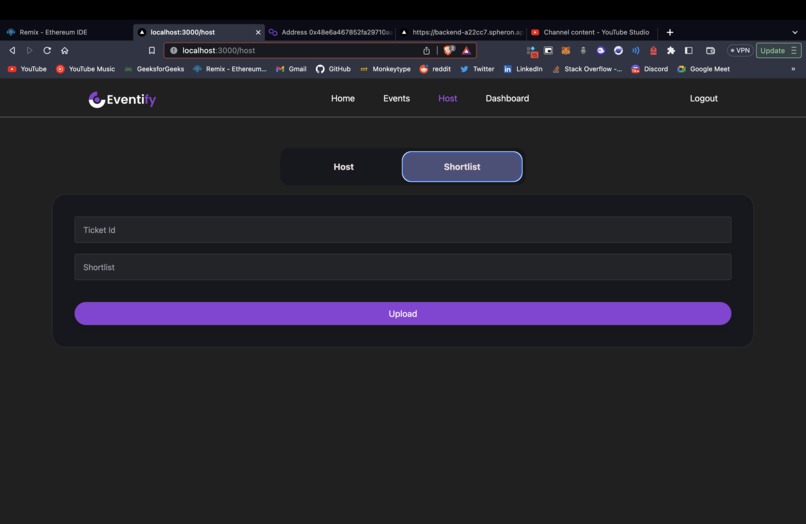
Task: Open the red lock extension icon
Action: click(x=653, y=50)
